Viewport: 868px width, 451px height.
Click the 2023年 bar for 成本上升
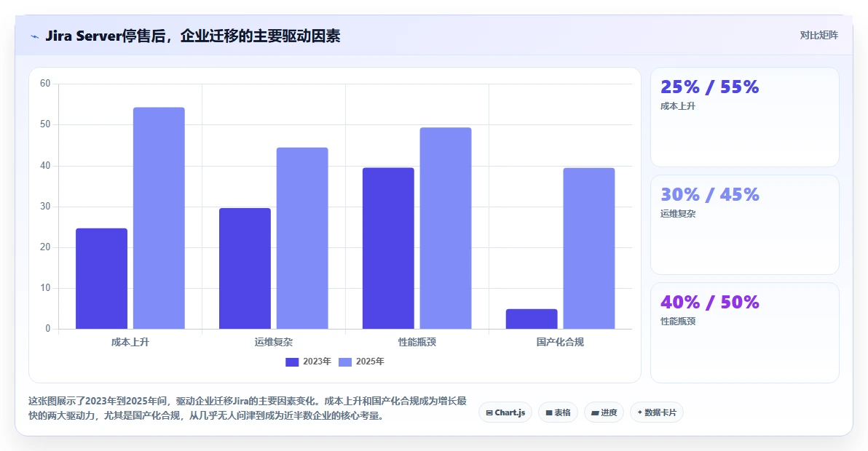click(x=101, y=279)
